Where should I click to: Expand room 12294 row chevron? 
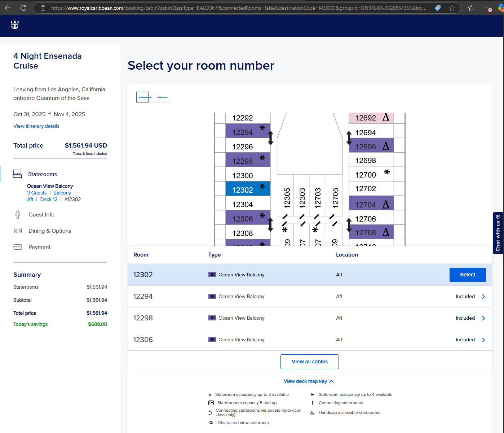pyautogui.click(x=483, y=297)
